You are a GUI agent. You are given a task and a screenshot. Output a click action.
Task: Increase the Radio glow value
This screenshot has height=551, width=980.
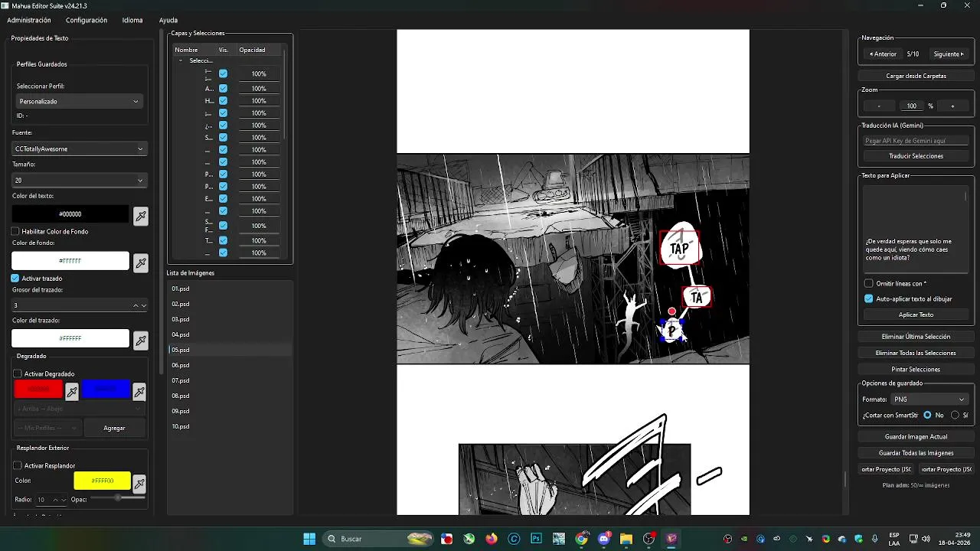tap(55, 500)
